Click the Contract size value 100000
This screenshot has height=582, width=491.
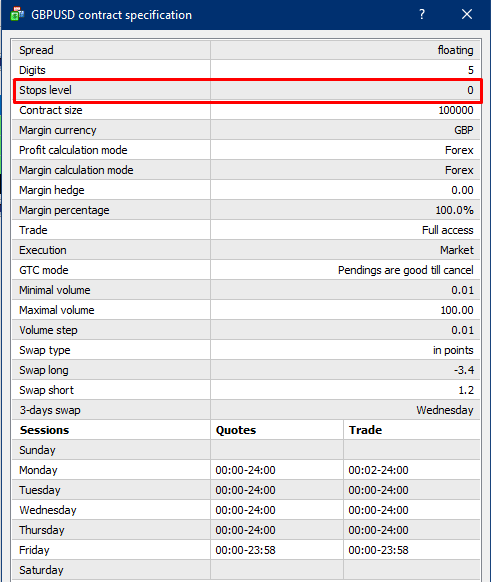point(456,110)
